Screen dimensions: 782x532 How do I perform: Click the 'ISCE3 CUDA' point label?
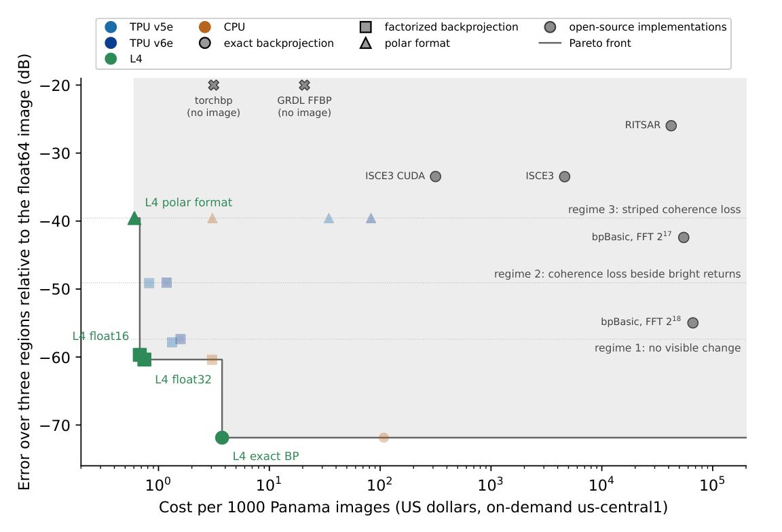tap(395, 176)
